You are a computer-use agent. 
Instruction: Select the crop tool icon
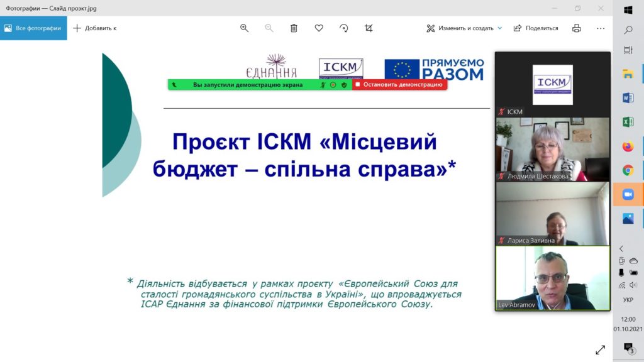(x=369, y=28)
